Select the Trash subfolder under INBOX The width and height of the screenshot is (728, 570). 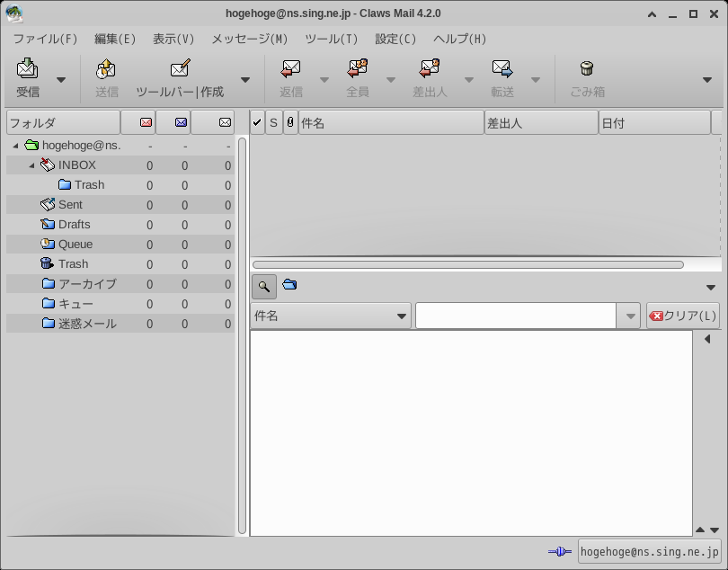[x=120, y=185]
